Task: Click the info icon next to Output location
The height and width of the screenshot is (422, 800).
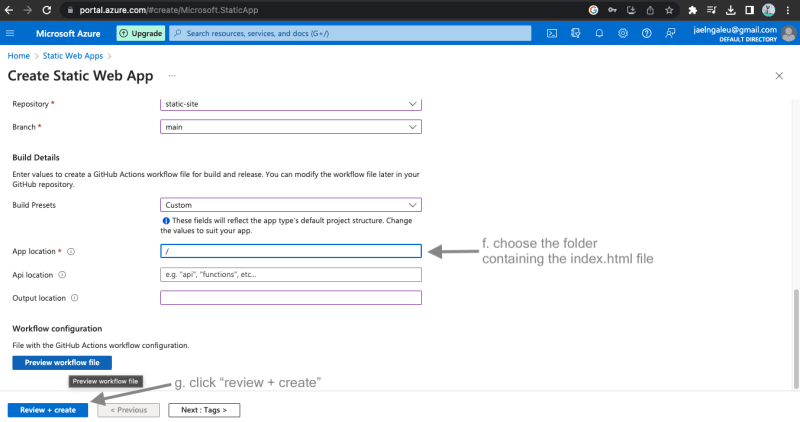Action: pos(74,298)
